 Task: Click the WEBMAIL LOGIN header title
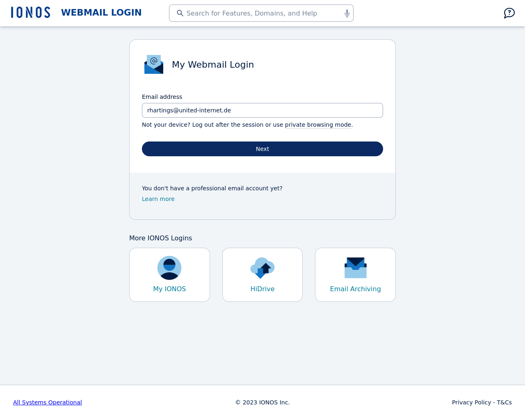[x=101, y=13]
